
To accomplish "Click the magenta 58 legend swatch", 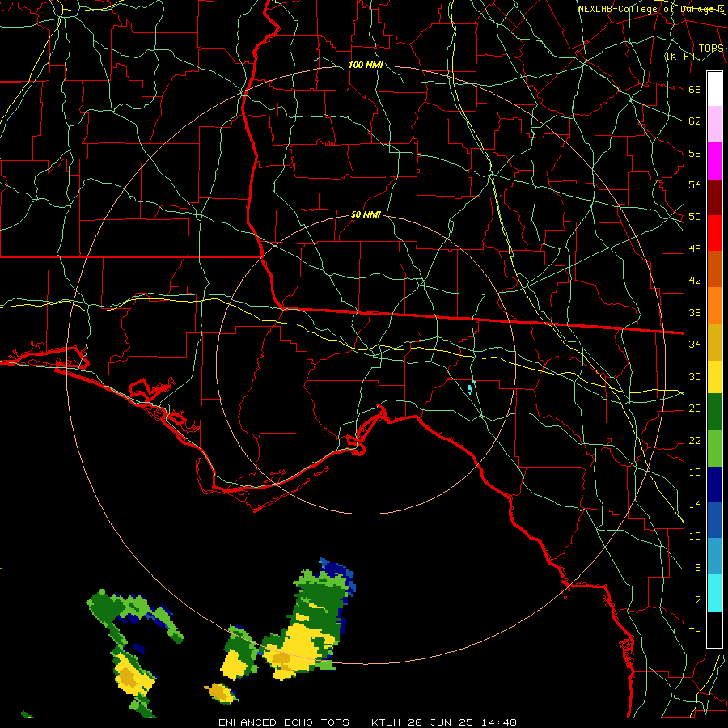I will [714, 161].
